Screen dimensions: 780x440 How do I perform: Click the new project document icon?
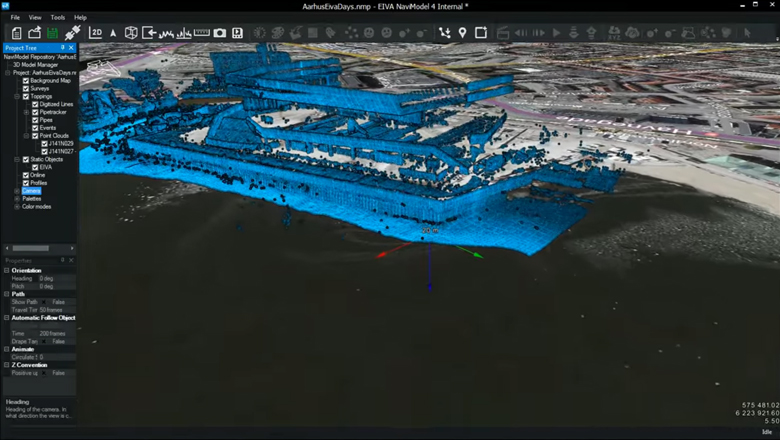tap(16, 33)
